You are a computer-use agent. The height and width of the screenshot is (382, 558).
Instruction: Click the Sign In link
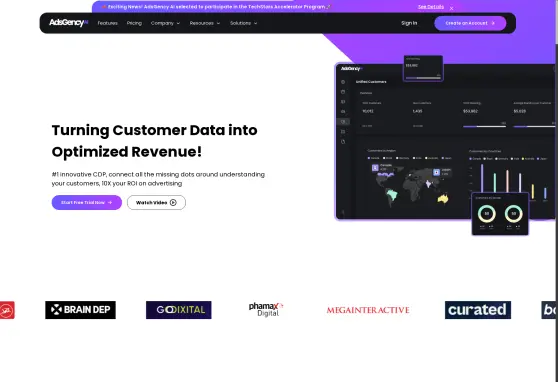[x=409, y=23]
